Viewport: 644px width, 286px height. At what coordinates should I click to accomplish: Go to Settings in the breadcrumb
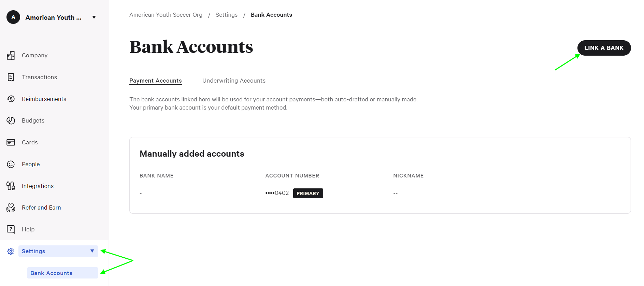click(x=226, y=15)
